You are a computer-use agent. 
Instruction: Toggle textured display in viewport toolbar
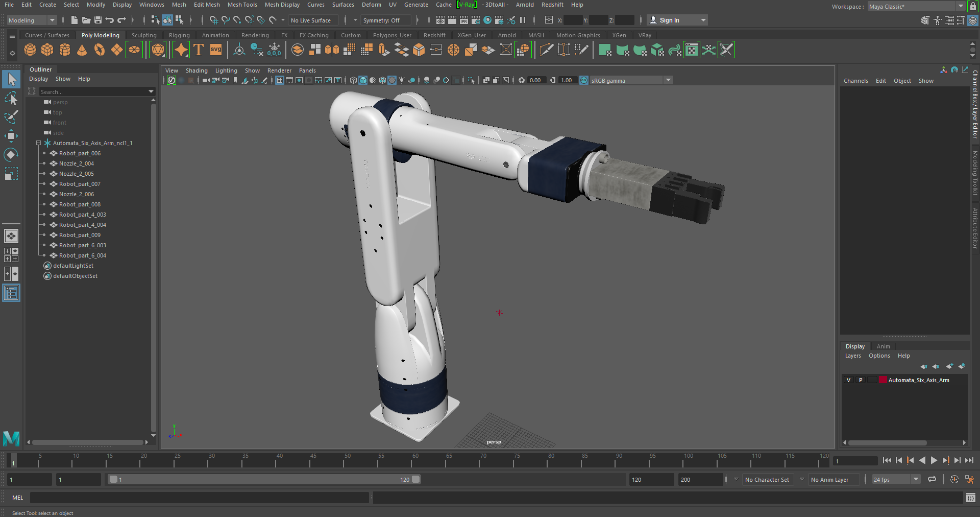point(392,80)
